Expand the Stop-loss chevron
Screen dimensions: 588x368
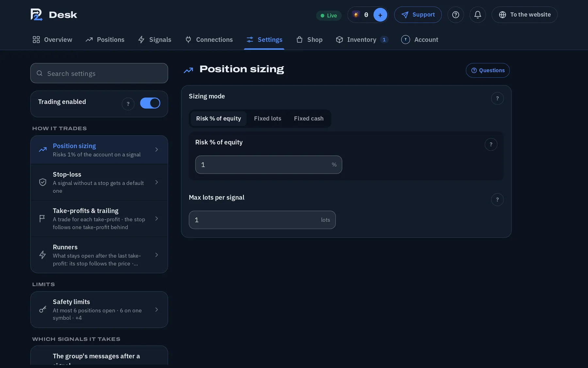(x=157, y=182)
